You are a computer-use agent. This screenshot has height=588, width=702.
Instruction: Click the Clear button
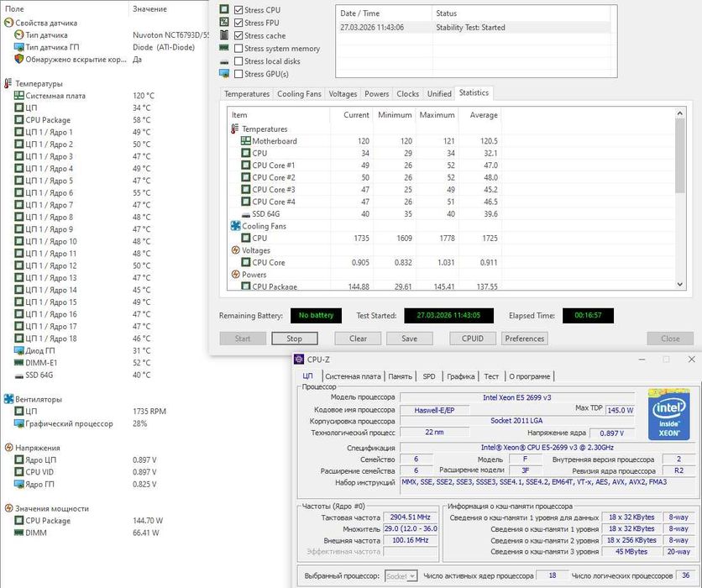pyautogui.click(x=358, y=339)
